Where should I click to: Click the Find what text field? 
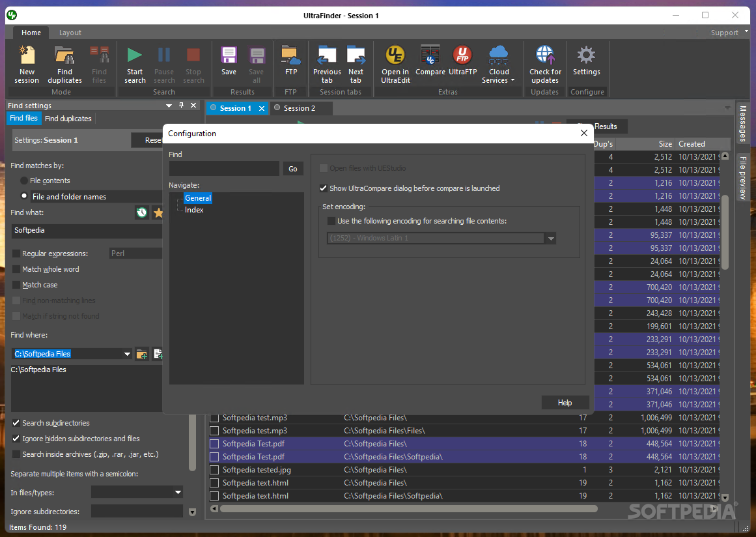(x=87, y=230)
